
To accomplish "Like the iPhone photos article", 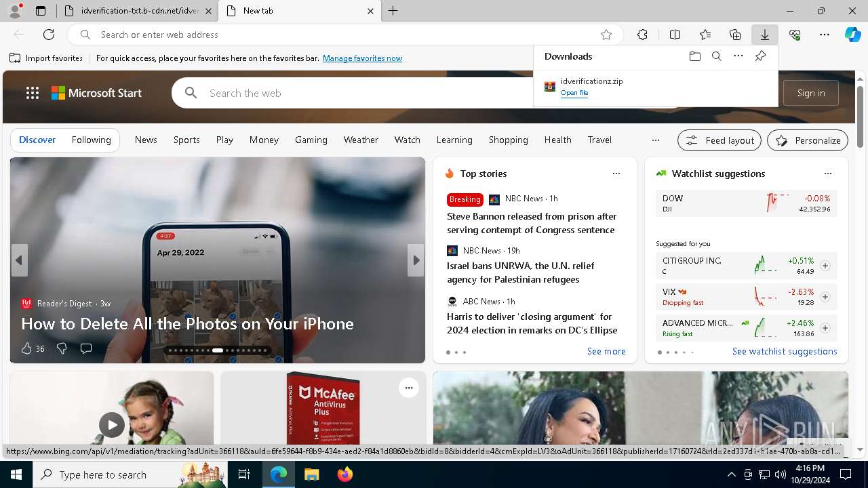I will (26, 348).
